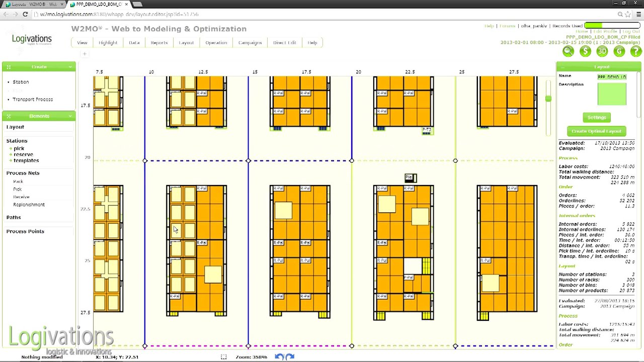Select the Replenishment process net

tap(29, 205)
